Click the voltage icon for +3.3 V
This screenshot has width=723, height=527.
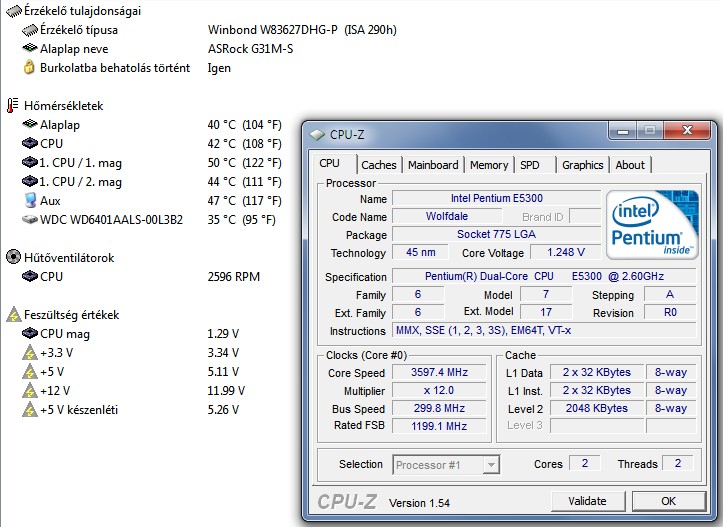tap(30, 353)
